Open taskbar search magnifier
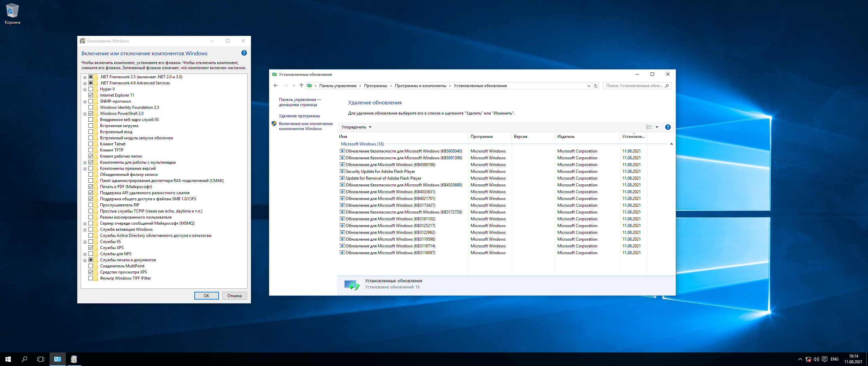Image resolution: width=868 pixels, height=366 pixels. (24, 359)
